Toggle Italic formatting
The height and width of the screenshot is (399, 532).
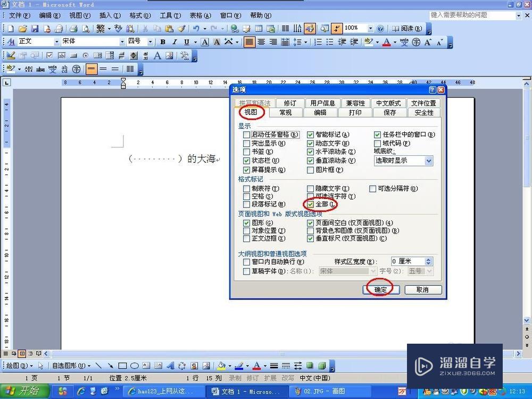point(174,42)
